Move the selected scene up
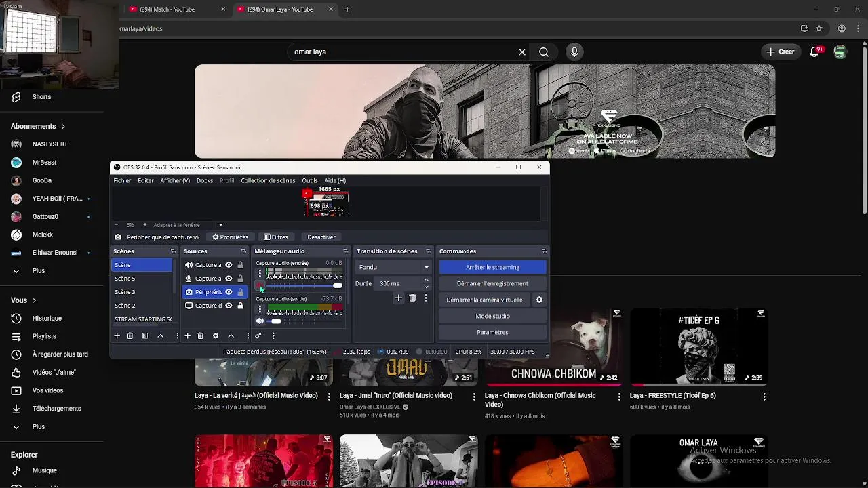Screen dimensions: 868x488 (x=160, y=335)
